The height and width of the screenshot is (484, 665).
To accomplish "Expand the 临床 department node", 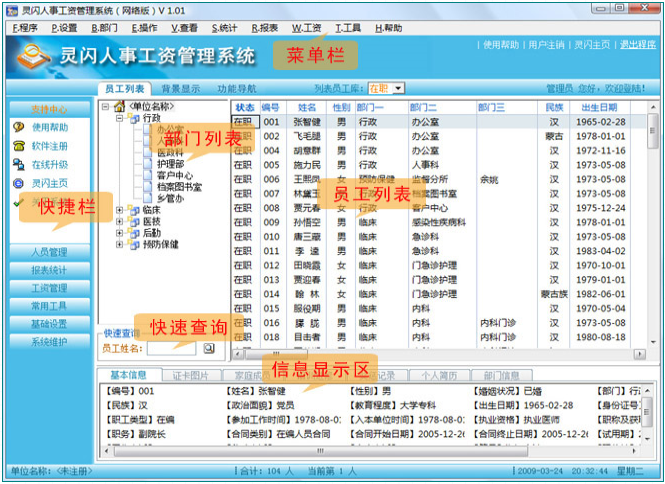I will 120,210.
